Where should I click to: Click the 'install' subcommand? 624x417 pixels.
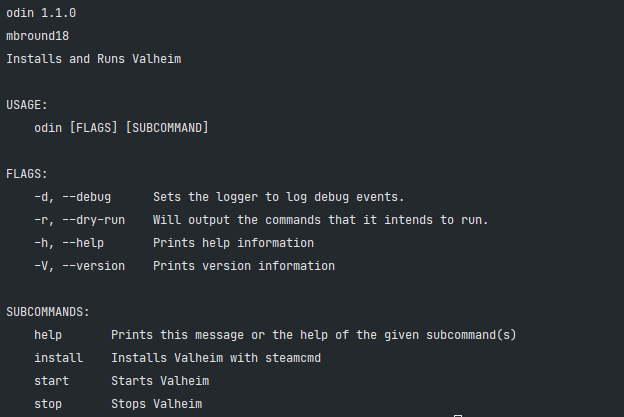pyautogui.click(x=58, y=358)
